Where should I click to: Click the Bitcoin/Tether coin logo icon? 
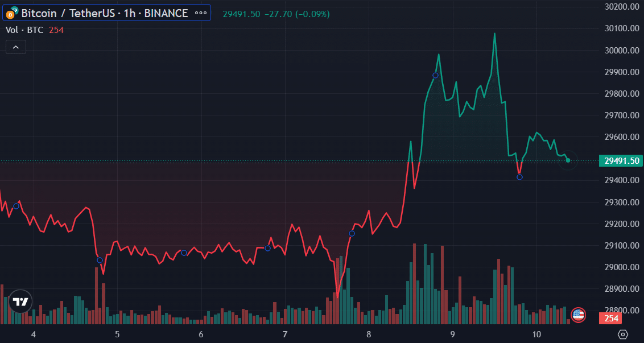pos(11,13)
